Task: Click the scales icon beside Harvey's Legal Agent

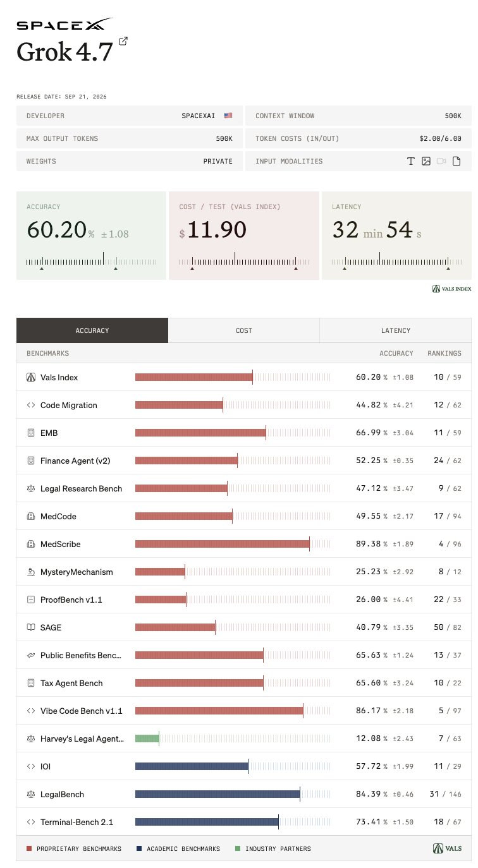Action: point(31,738)
